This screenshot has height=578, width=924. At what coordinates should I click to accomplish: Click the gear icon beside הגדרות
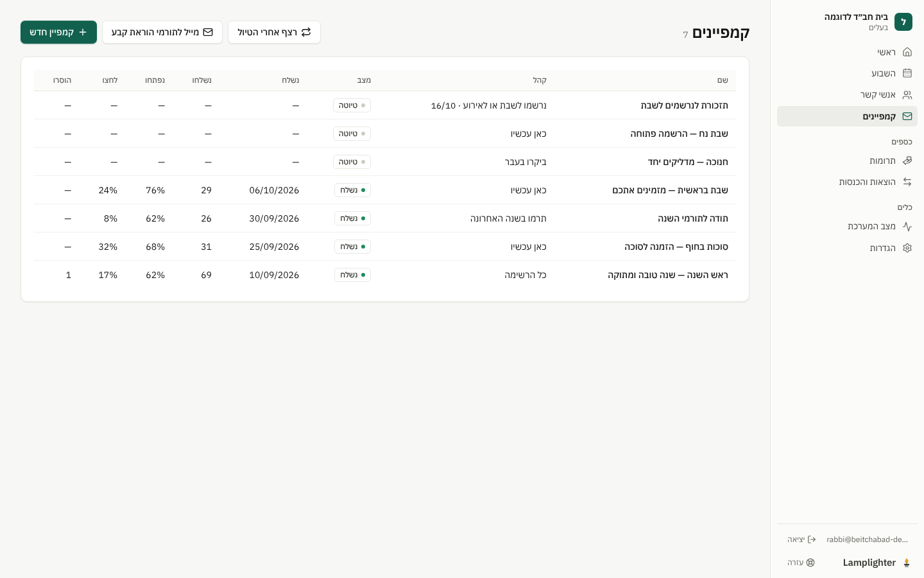(907, 248)
